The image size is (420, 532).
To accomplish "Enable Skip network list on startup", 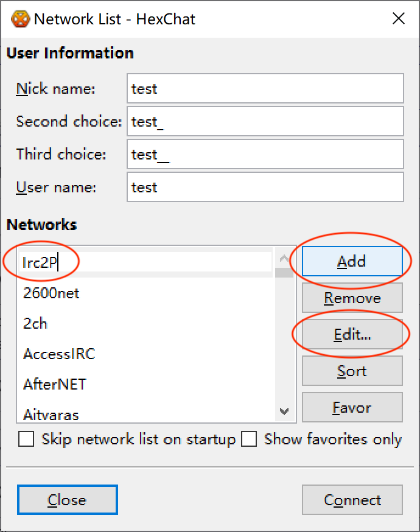I will (x=26, y=439).
